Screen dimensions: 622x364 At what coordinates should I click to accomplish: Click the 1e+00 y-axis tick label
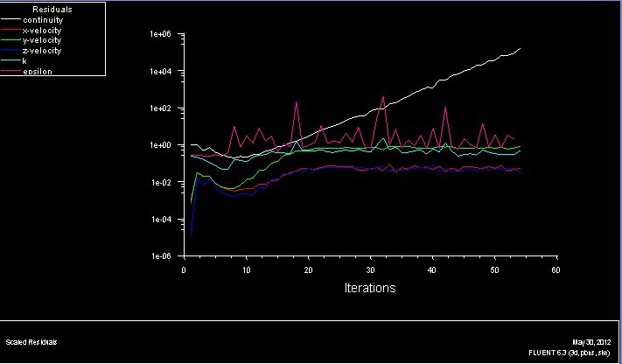(164, 145)
